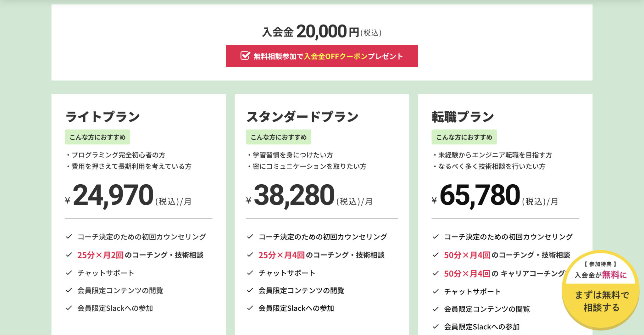
Task: Click the checkmark beside スタンダードプラン's 会員限定Slackへの参加
Action: (x=251, y=308)
